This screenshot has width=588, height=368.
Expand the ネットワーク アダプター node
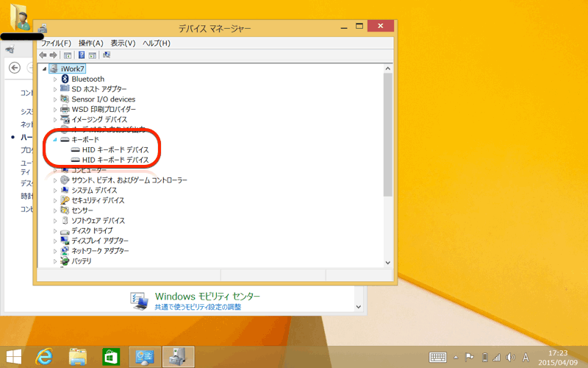coord(54,251)
